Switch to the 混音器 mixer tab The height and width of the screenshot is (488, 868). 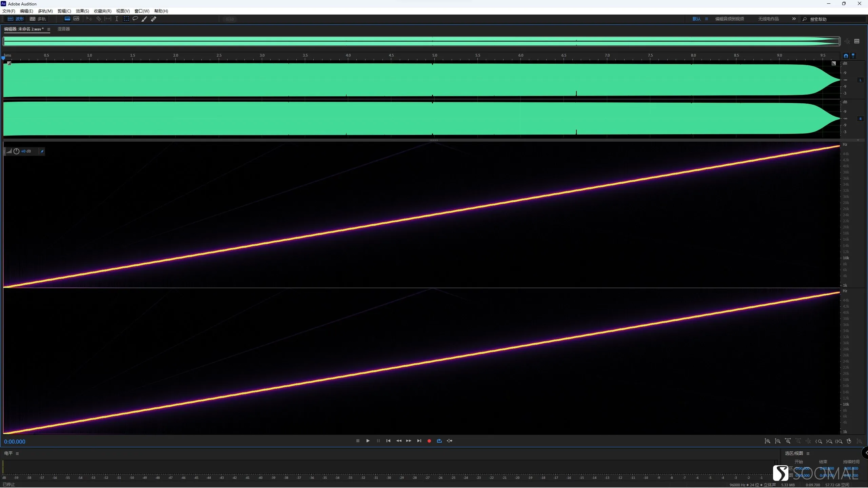coord(64,29)
